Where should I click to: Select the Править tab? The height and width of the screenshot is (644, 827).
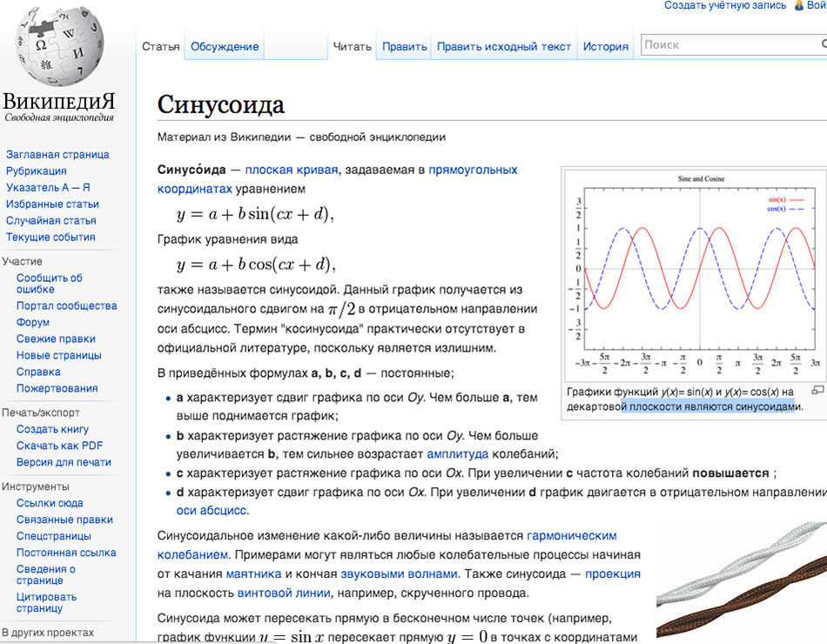pyautogui.click(x=404, y=47)
